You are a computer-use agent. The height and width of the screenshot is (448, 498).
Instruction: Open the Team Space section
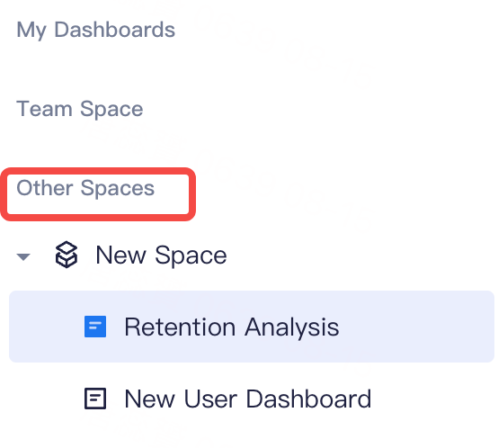tap(80, 109)
